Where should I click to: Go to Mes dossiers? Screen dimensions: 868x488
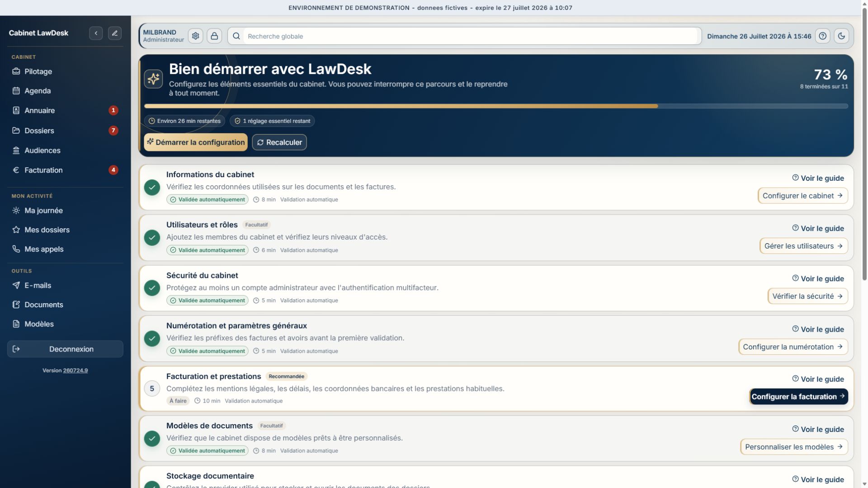tap(65, 230)
